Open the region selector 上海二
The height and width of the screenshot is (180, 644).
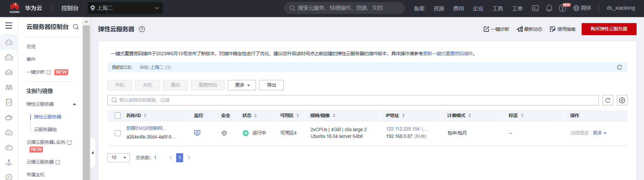125,8
